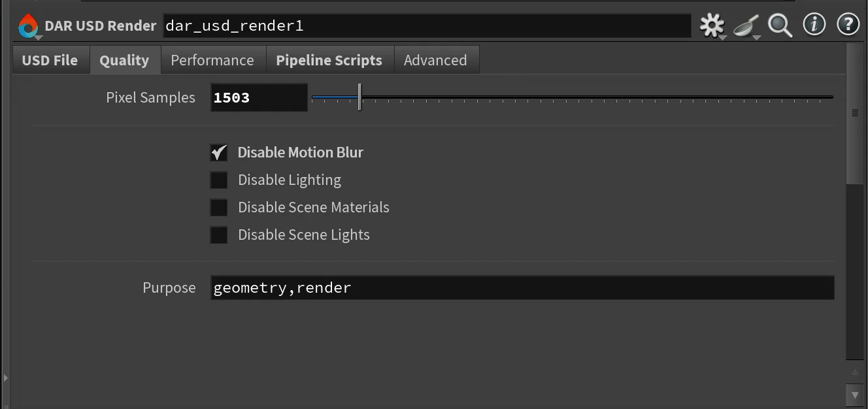Image resolution: width=868 pixels, height=409 pixels.
Task: Open the Pipeline Scripts tab
Action: pyautogui.click(x=330, y=59)
